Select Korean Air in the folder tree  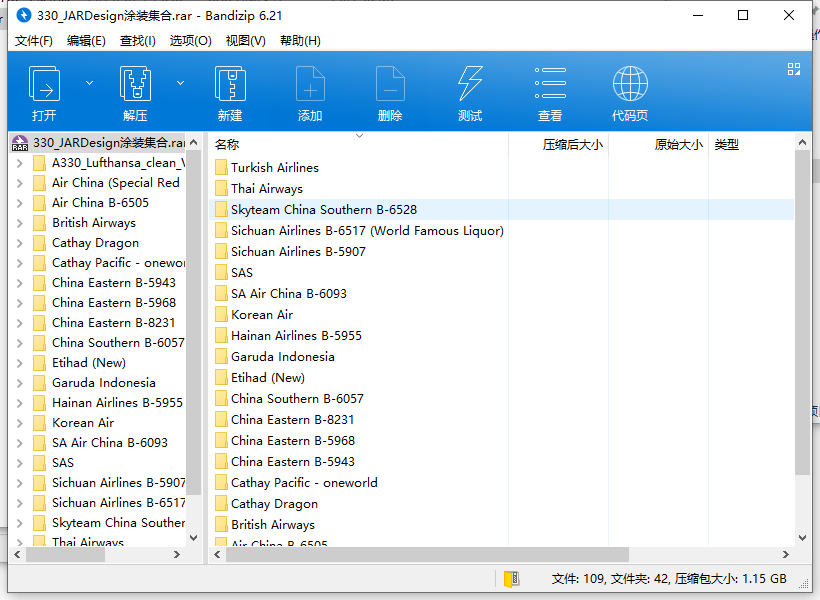(x=83, y=423)
